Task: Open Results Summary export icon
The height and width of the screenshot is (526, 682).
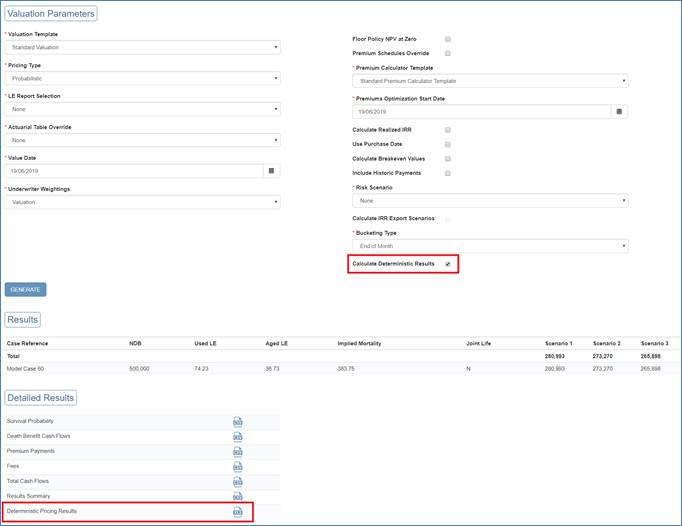Action: tap(237, 496)
